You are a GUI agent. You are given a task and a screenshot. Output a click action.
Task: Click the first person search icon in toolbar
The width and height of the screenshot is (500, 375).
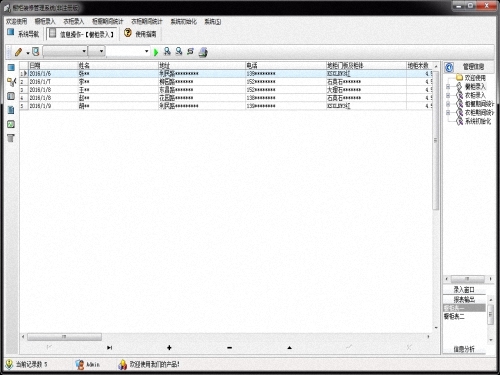tap(167, 51)
